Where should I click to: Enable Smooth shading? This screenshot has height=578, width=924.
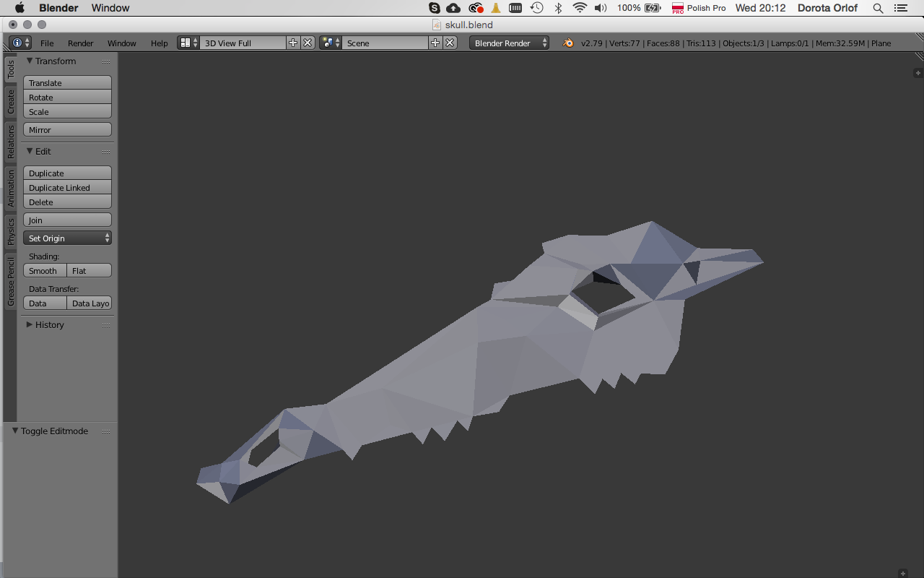(x=44, y=270)
